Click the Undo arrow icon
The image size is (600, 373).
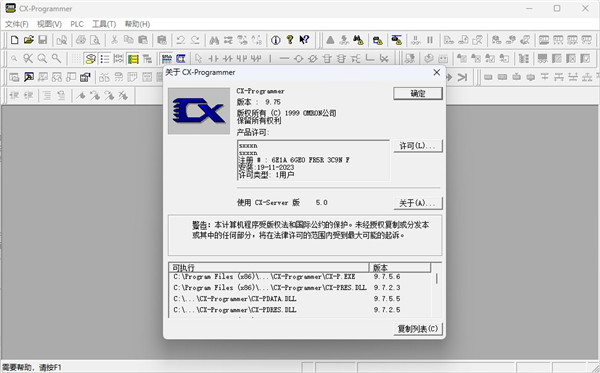tap(181, 40)
